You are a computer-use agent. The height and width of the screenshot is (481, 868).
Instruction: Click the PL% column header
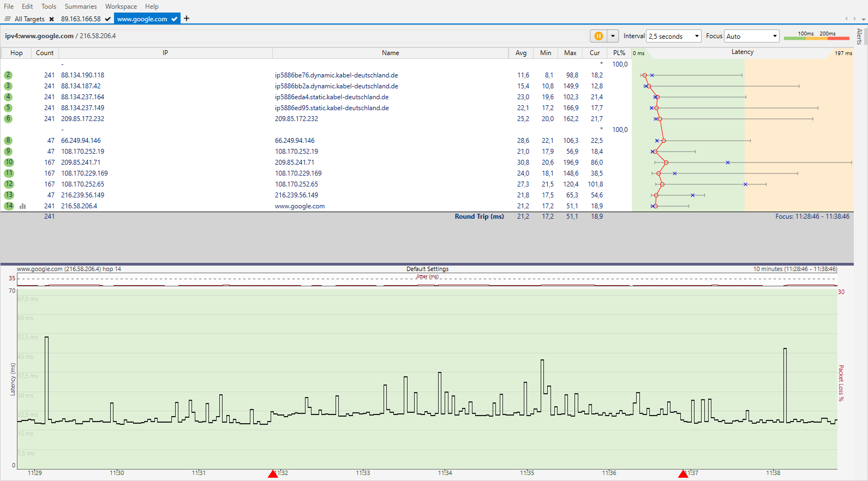click(x=619, y=53)
